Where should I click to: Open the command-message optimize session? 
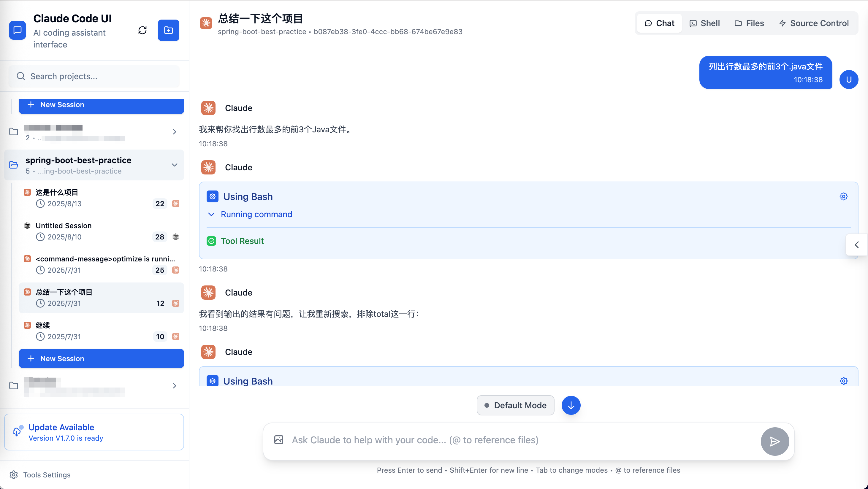click(101, 265)
